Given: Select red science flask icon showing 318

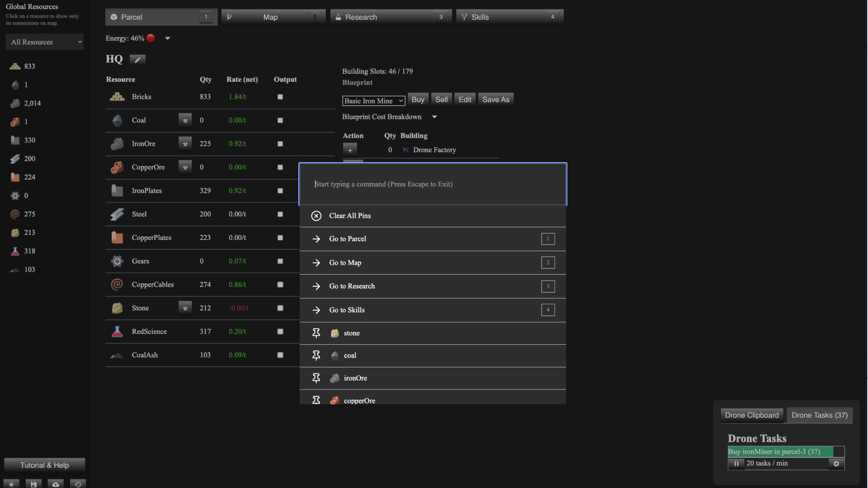Looking at the screenshot, I should tap(15, 251).
